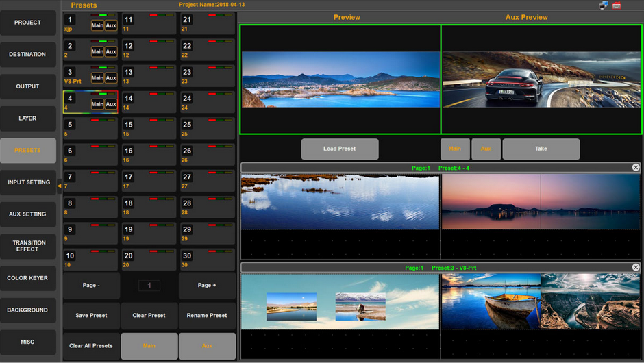Click the network monitors icon at top right
Viewport: 644px width, 363px height.
click(x=604, y=5)
